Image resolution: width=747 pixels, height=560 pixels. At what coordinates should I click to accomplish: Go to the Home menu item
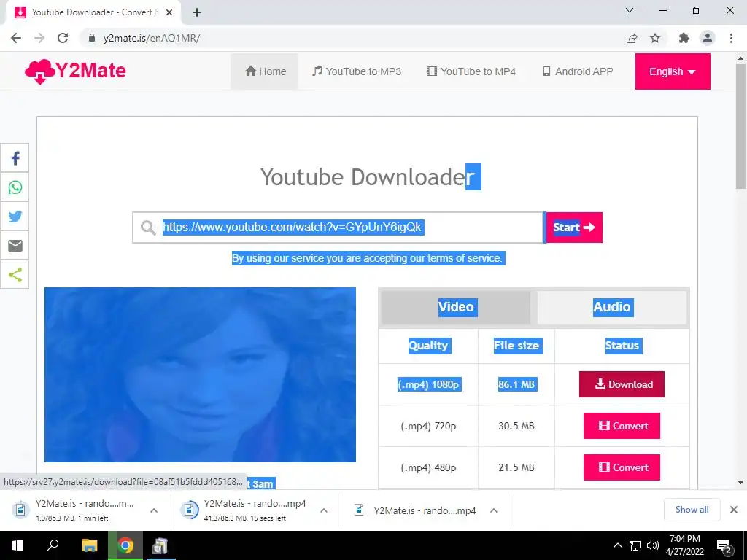pyautogui.click(x=266, y=71)
